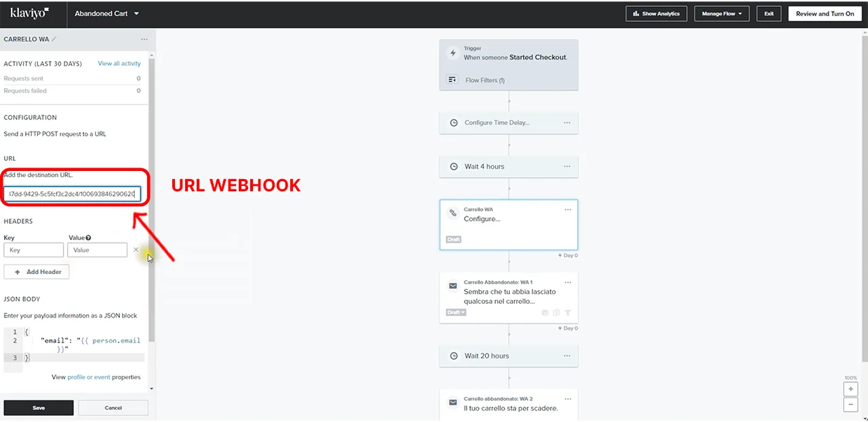Open the three-dot menu in CARRELLO WA panel header
This screenshot has width=868, height=422.
click(x=144, y=39)
